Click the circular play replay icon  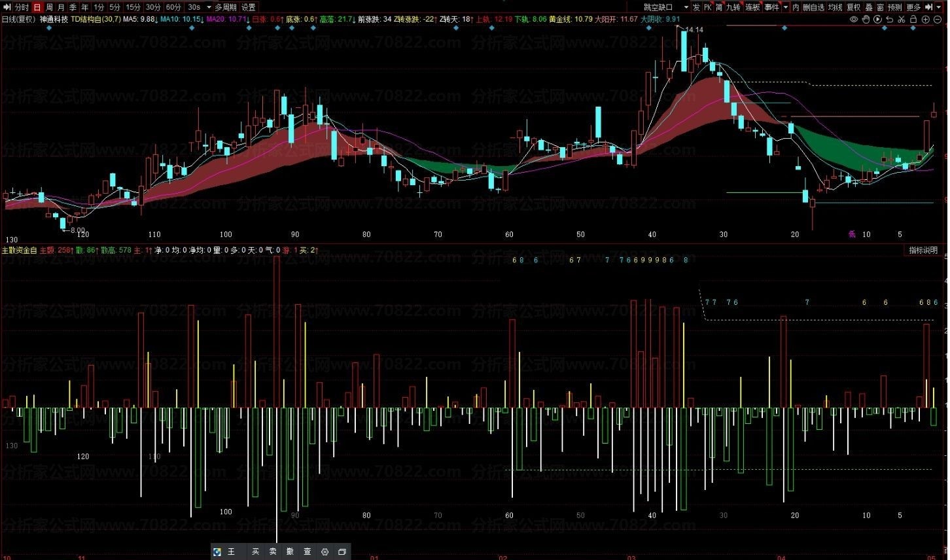877,20
